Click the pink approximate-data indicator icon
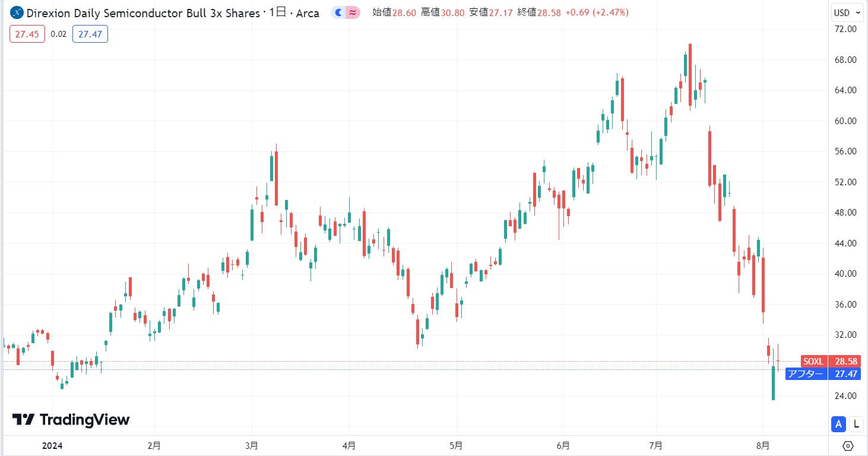The image size is (868, 456). coord(353,12)
